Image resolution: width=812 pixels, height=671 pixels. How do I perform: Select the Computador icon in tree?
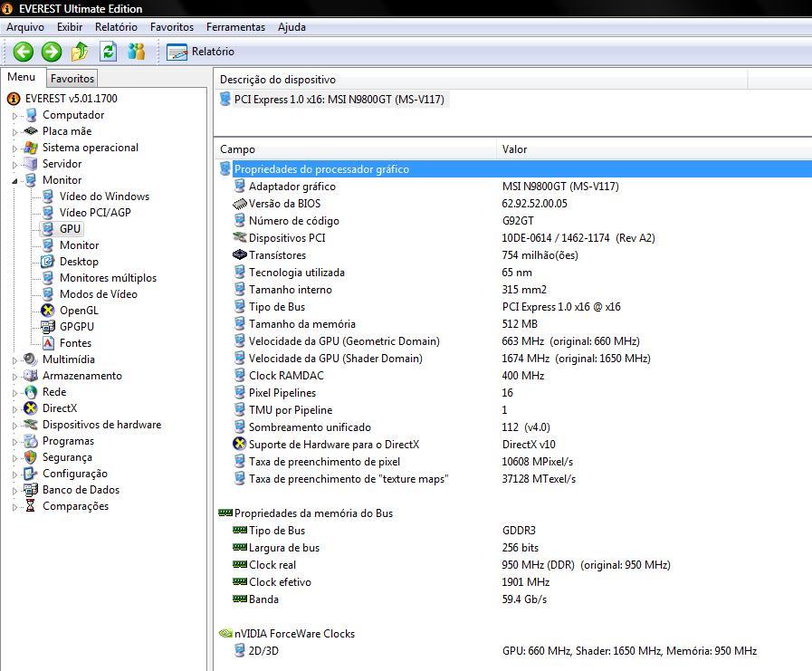tap(31, 115)
